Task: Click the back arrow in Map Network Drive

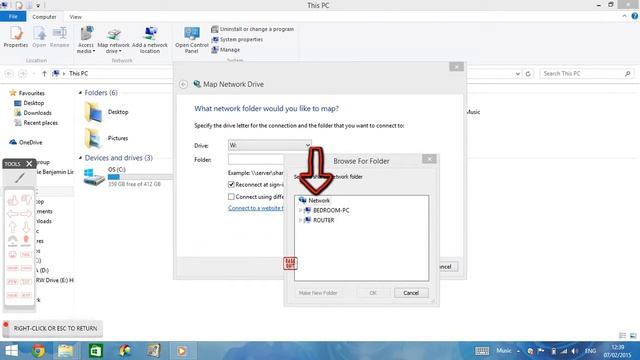Action: [x=183, y=84]
